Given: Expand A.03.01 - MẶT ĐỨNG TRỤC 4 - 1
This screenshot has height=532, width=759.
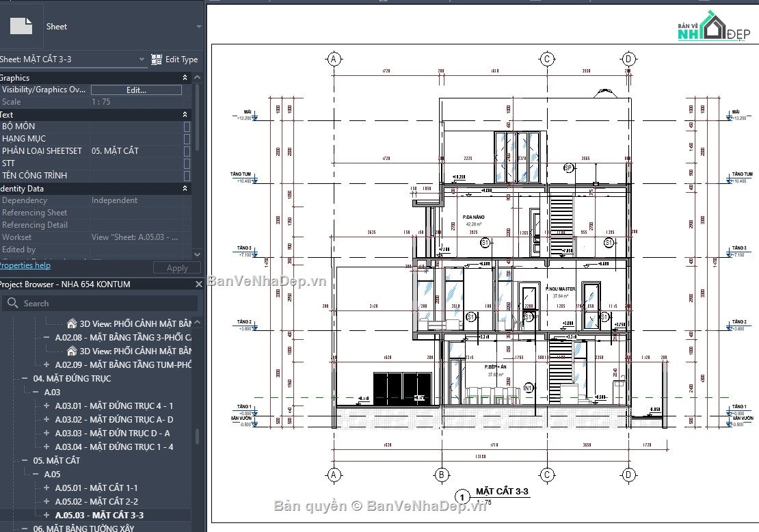Looking at the screenshot, I should pos(46,405).
